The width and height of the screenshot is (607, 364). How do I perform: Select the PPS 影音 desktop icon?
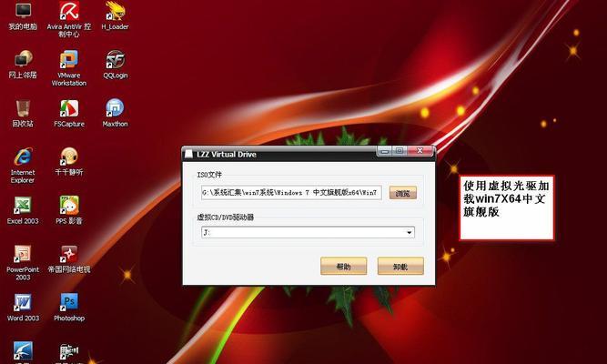(69, 206)
